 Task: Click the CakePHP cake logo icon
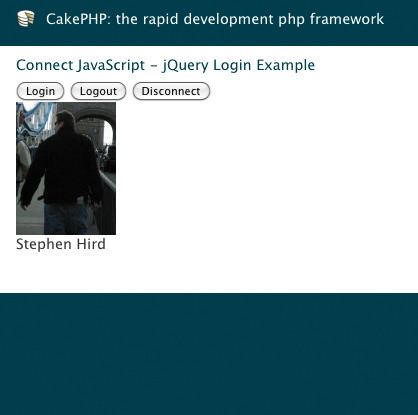tap(26, 18)
